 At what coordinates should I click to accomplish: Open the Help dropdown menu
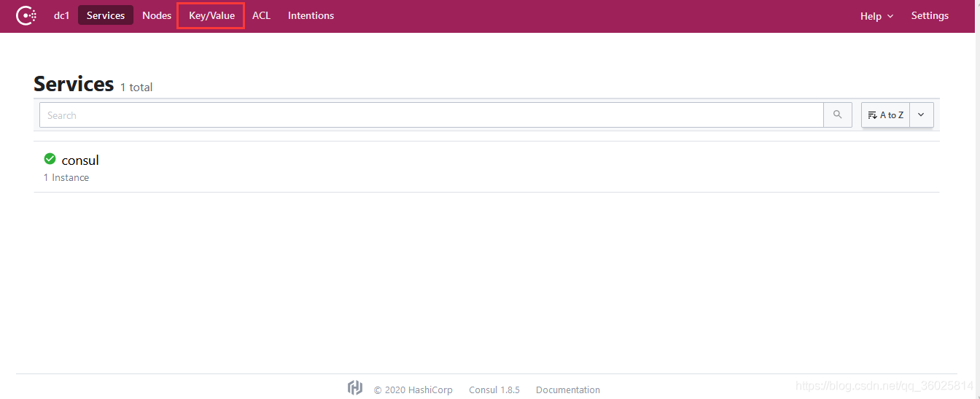pyautogui.click(x=876, y=16)
